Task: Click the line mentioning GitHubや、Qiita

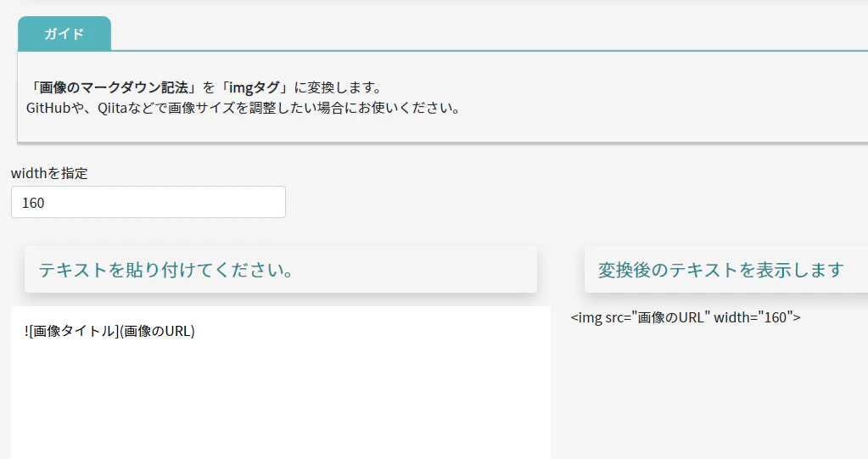Action: (x=244, y=108)
